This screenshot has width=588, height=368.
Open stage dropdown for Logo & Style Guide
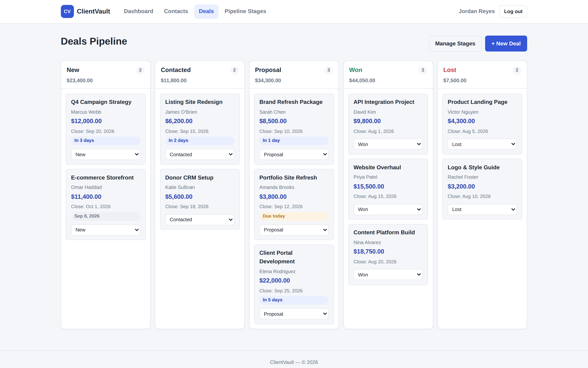[482, 209]
